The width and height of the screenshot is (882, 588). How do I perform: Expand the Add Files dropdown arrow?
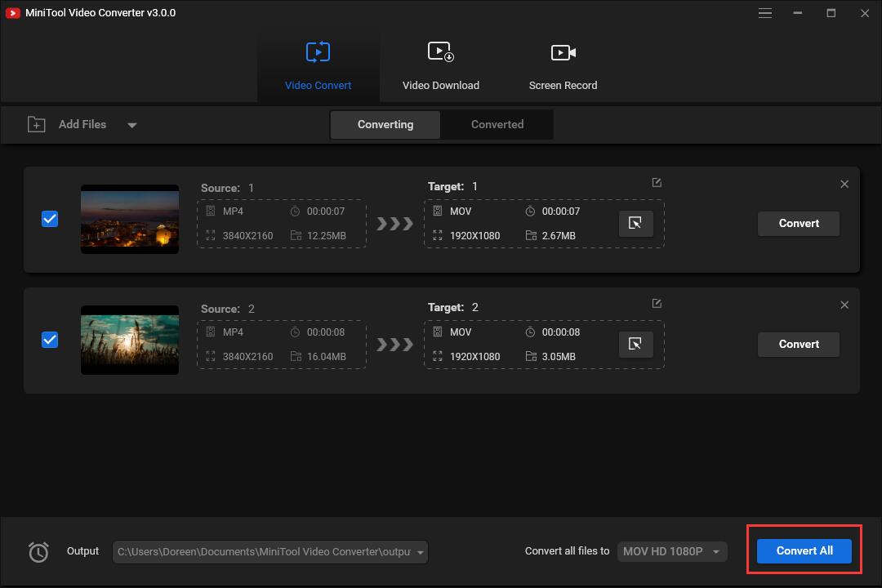[x=131, y=125]
